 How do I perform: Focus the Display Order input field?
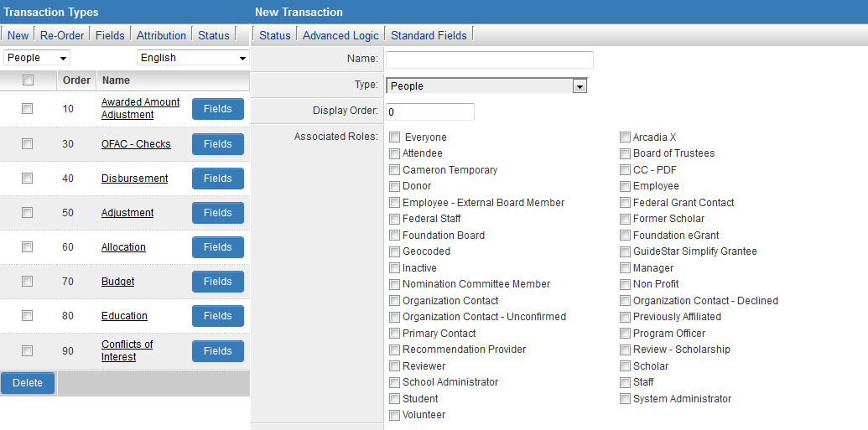pos(430,111)
